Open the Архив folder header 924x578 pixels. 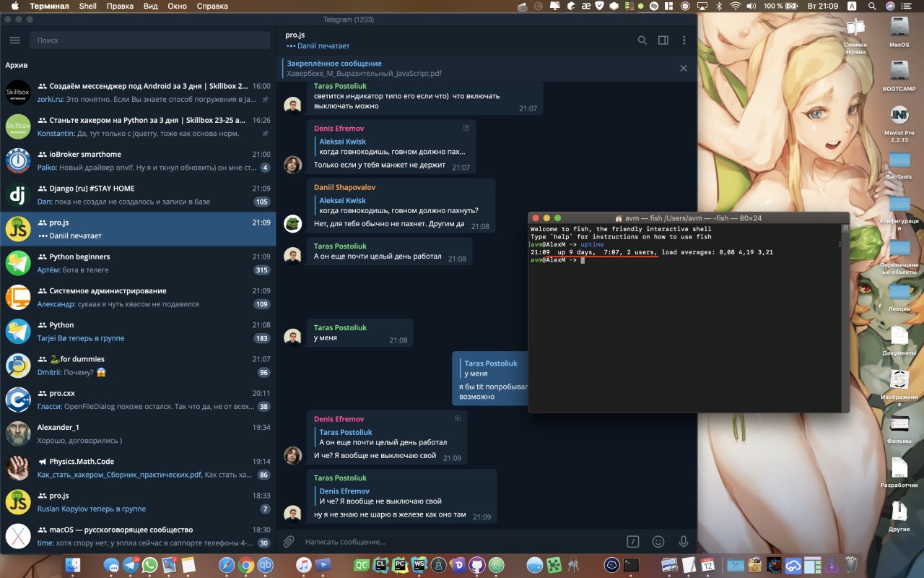coord(17,65)
